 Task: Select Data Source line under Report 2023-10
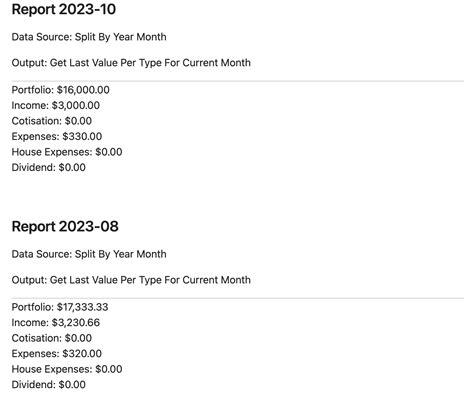tap(89, 37)
